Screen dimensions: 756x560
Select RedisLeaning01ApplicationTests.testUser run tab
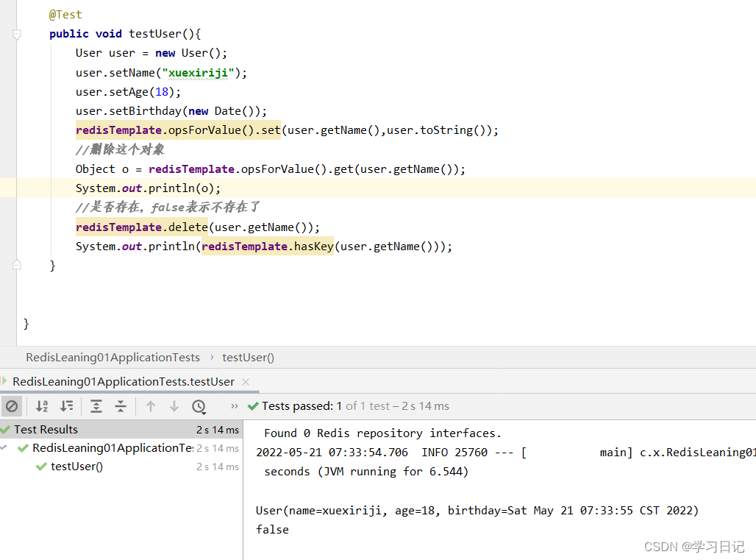pos(124,381)
